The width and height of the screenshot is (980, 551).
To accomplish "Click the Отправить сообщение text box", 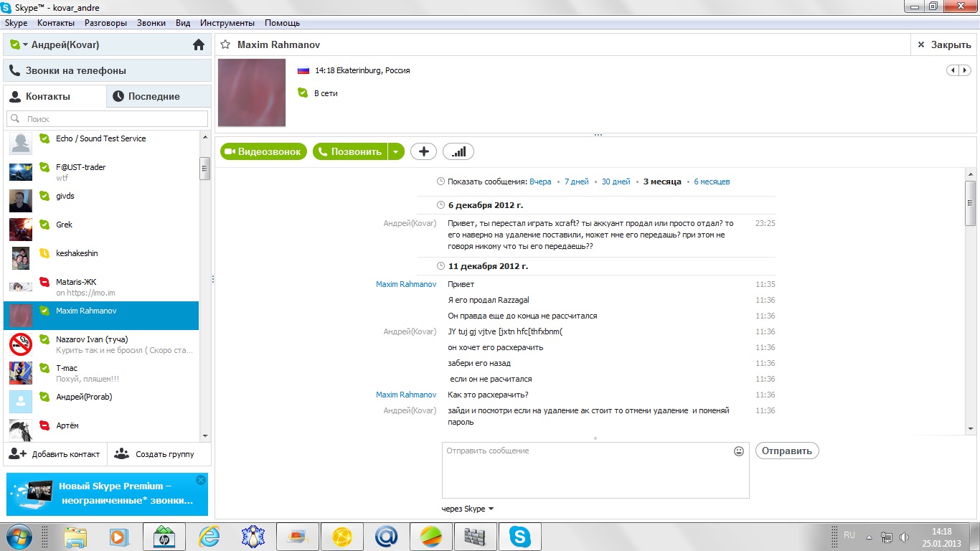I will pos(595,470).
